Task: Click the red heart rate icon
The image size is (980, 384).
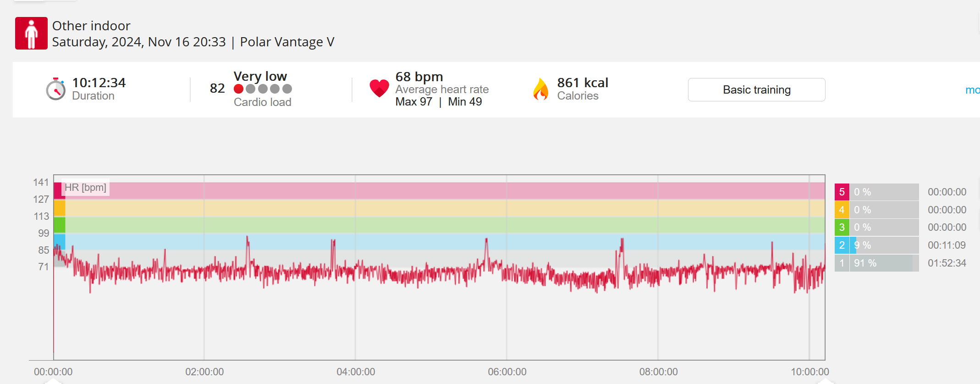Action: click(379, 88)
